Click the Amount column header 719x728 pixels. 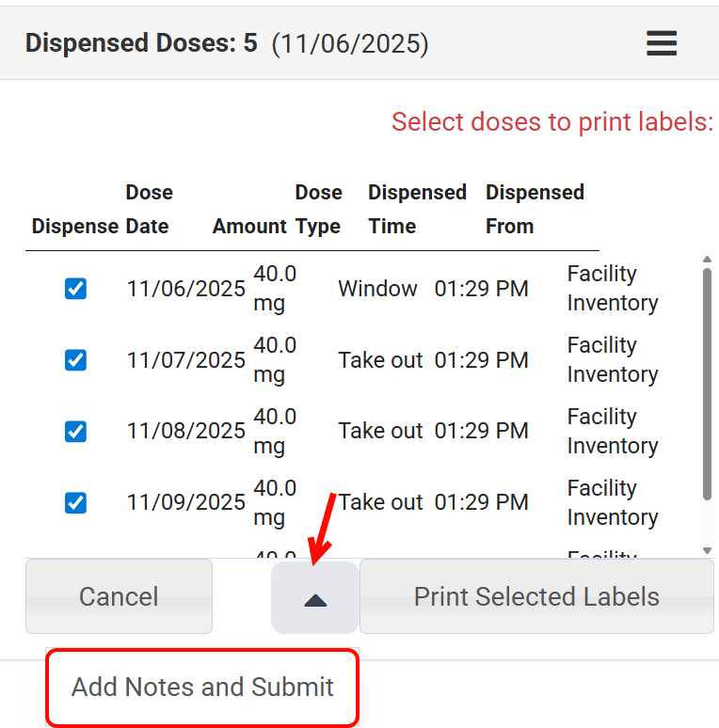(x=249, y=227)
